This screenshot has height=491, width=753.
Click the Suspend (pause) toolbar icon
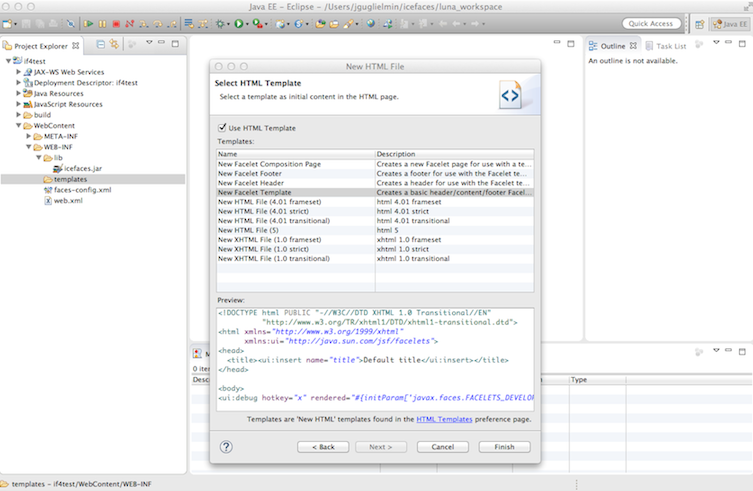103,23
